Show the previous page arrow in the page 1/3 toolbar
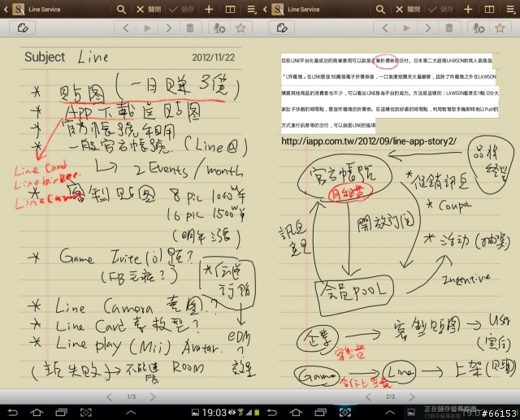This screenshot has width=520, height=420. 126,28
